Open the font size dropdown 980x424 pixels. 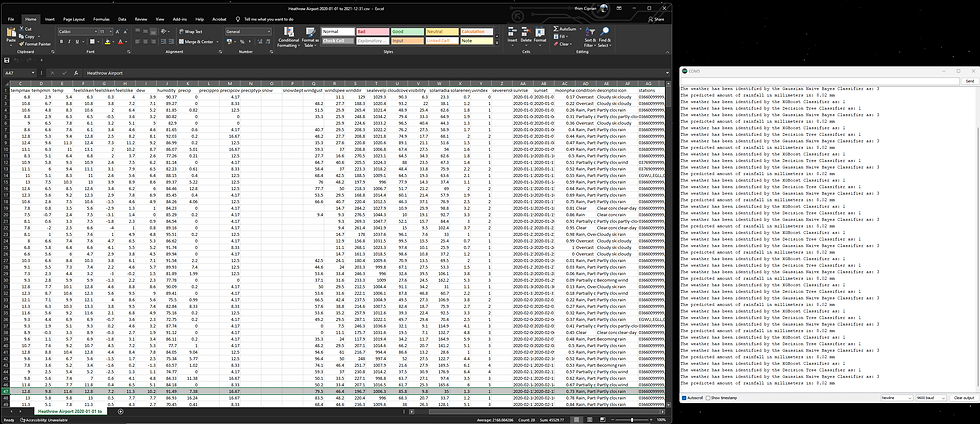coord(111,31)
